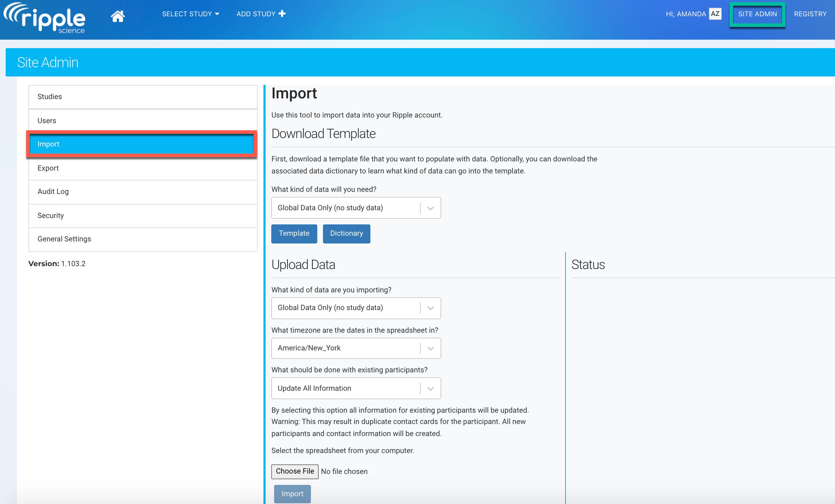Download the Template file
This screenshot has width=835, height=504.
click(294, 234)
